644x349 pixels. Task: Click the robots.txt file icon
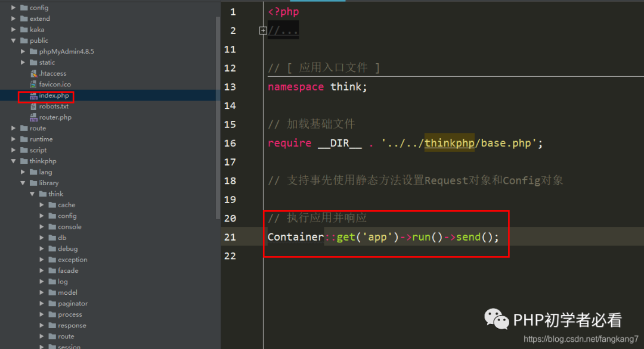point(33,106)
